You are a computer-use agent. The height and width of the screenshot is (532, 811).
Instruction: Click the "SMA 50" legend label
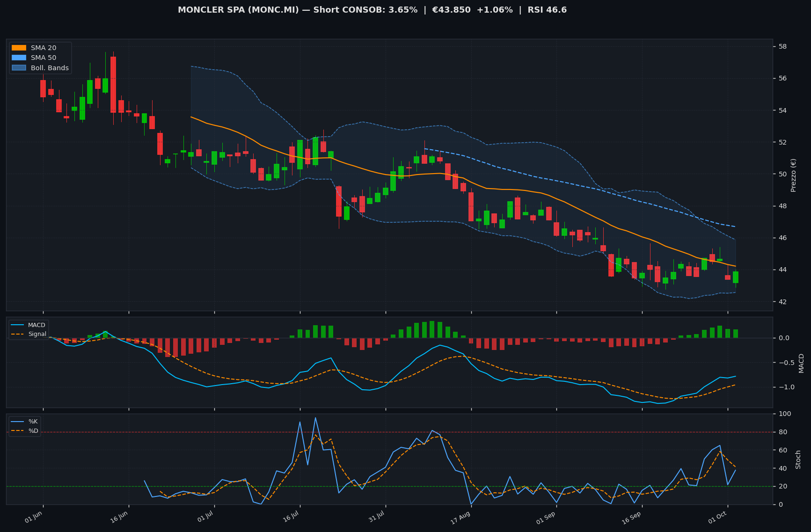[44, 58]
